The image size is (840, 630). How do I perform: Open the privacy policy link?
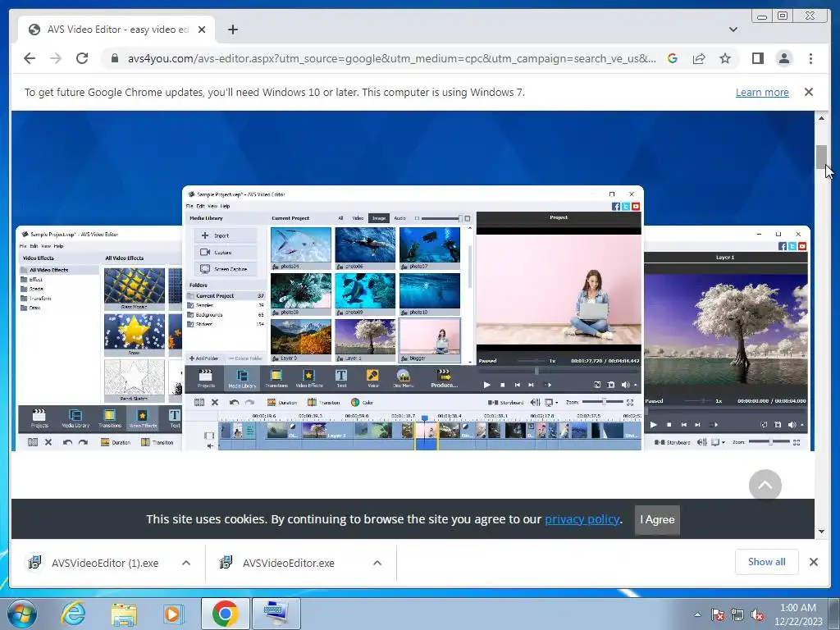coord(582,519)
